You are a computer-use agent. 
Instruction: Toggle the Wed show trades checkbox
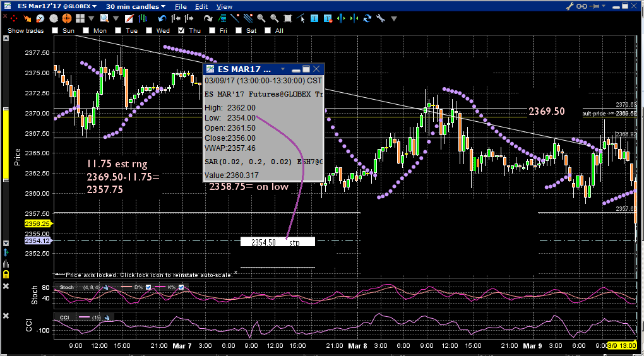148,30
